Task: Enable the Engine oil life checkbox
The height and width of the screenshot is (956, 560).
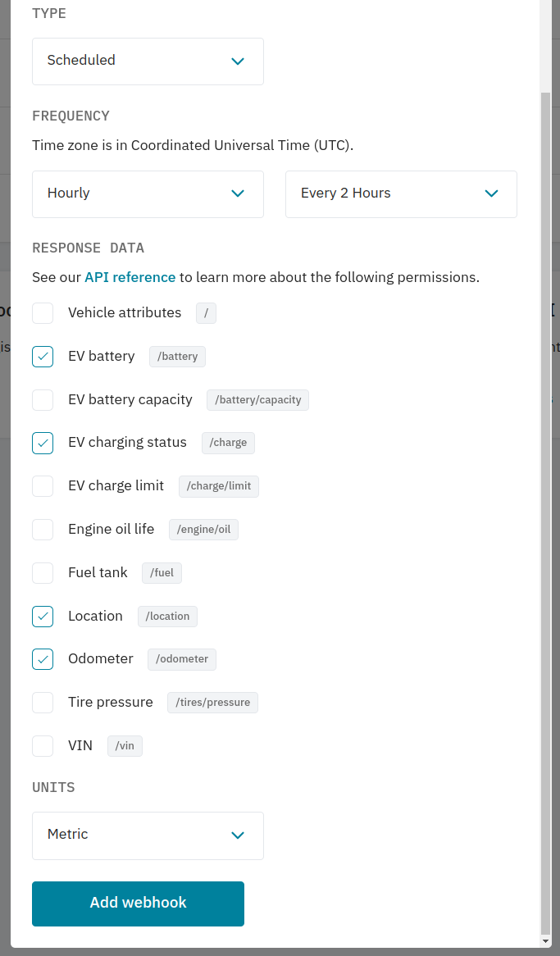Action: pos(43,530)
